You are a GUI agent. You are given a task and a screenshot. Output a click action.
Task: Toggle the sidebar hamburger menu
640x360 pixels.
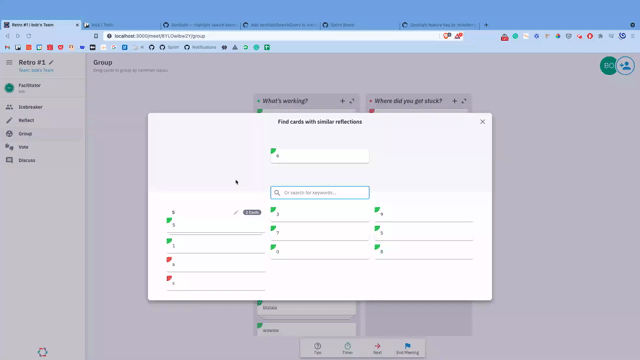pos(9,62)
